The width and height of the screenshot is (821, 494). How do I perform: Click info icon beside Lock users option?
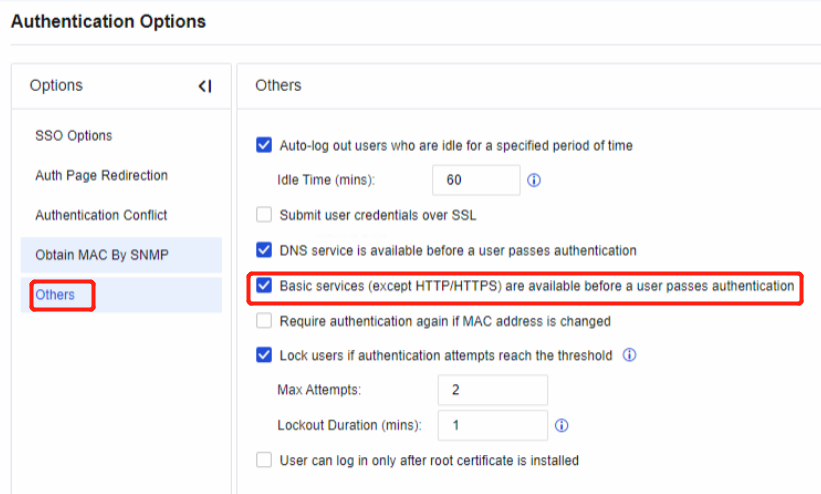pyautogui.click(x=630, y=355)
